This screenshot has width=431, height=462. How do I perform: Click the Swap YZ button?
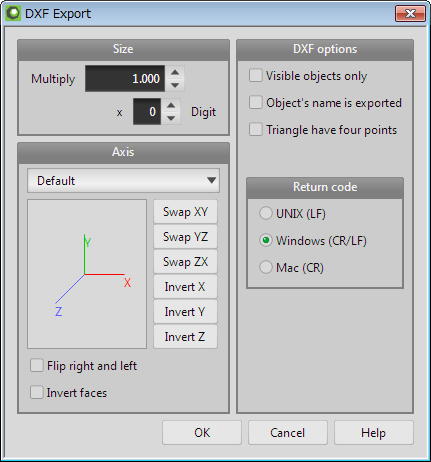click(185, 237)
